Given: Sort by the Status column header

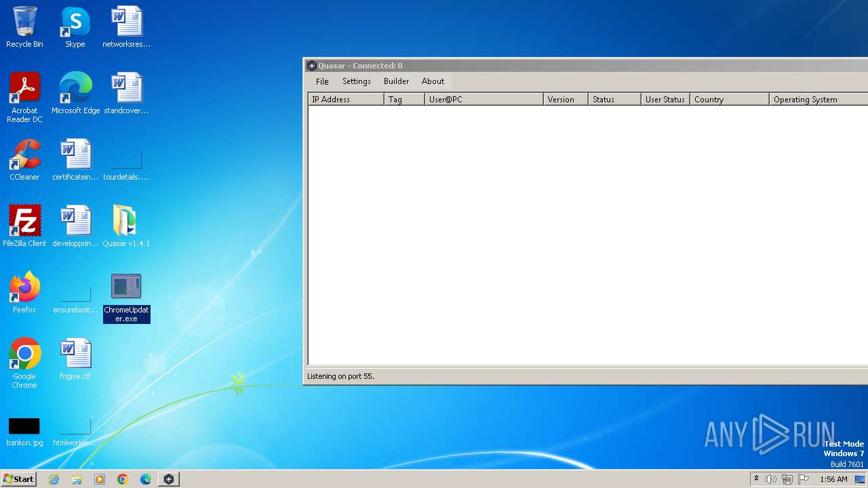Looking at the screenshot, I should (x=614, y=100).
